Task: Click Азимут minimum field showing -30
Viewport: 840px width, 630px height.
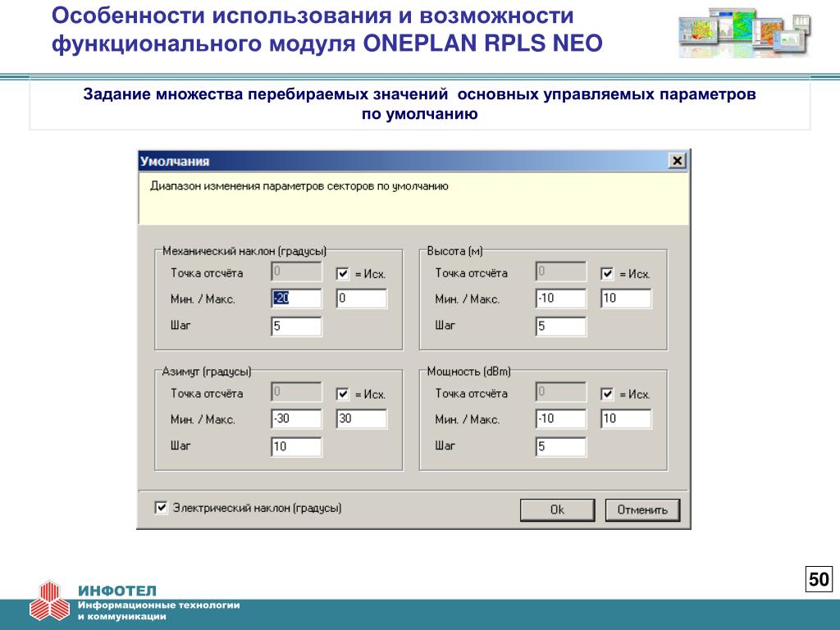Action: 296,419
